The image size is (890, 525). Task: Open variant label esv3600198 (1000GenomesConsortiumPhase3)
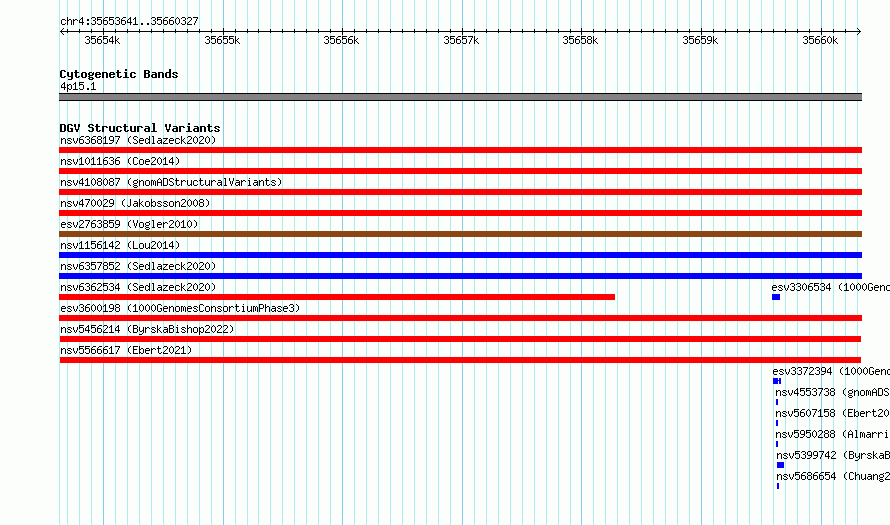(180, 308)
